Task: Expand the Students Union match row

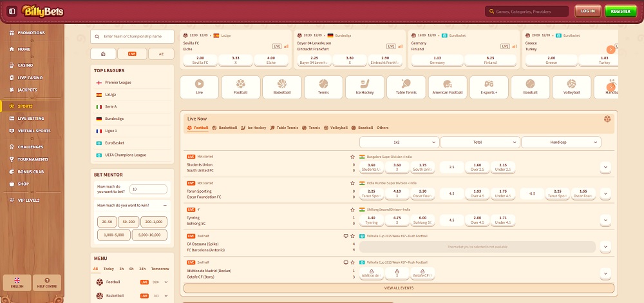Action: [x=605, y=168]
